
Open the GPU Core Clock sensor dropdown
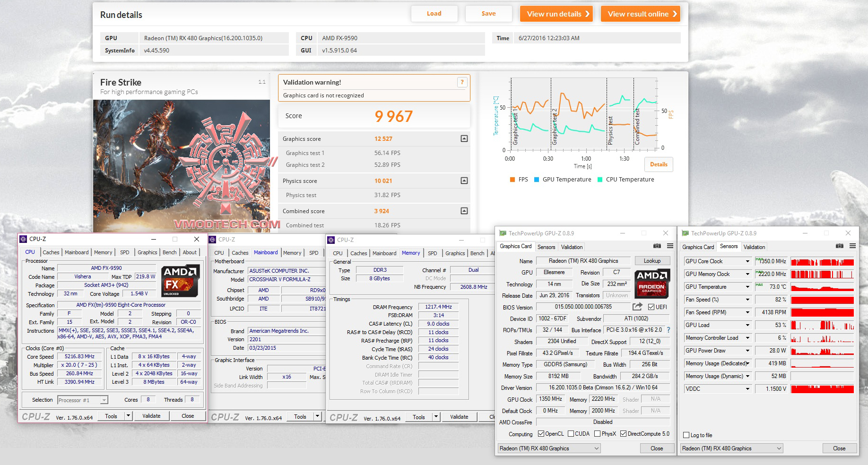pyautogui.click(x=747, y=261)
